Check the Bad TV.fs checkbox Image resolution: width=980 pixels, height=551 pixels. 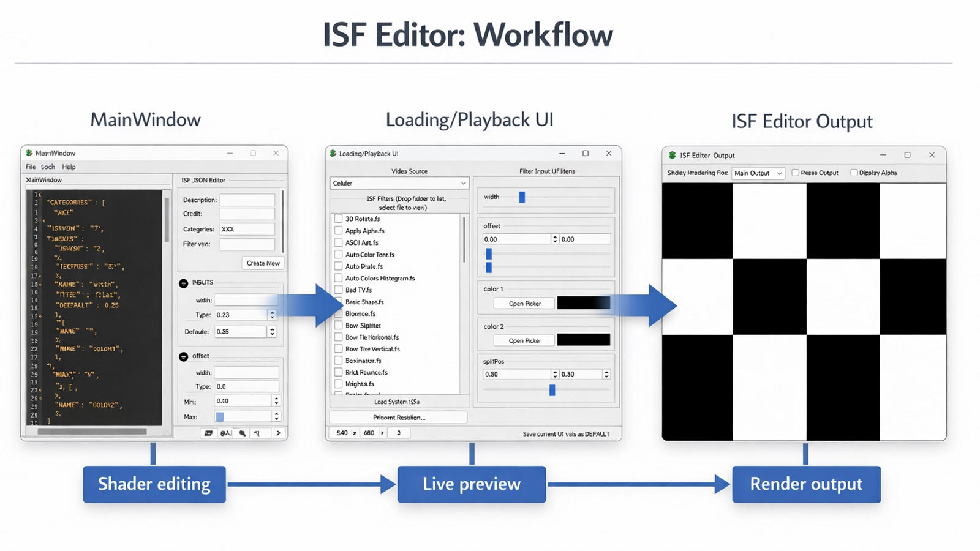[x=338, y=290]
